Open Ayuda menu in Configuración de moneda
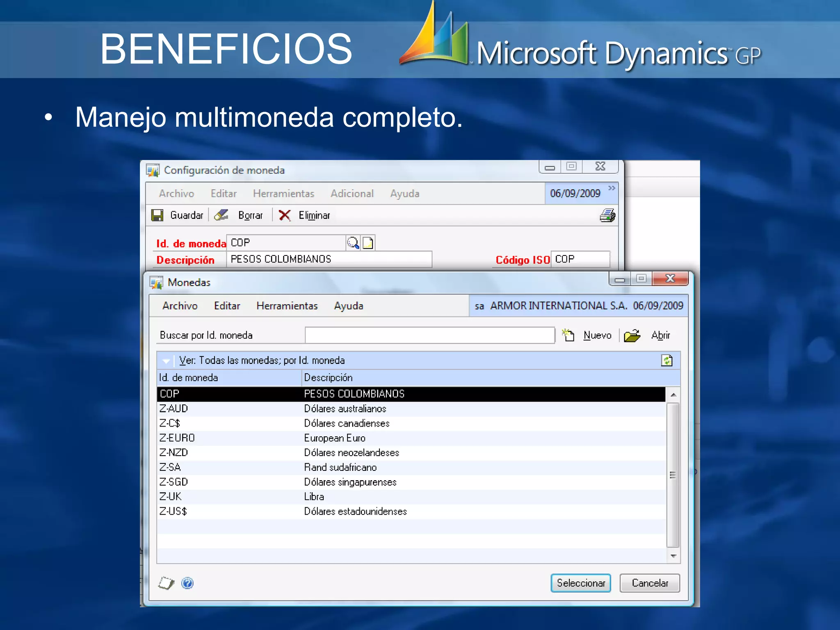The width and height of the screenshot is (840, 630). (x=405, y=194)
